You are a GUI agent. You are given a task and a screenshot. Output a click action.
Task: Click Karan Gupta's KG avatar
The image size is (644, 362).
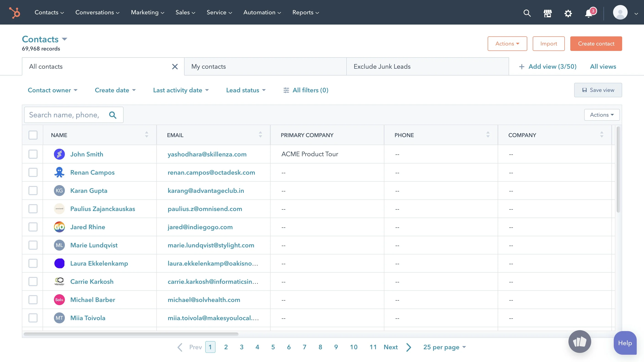coord(59,191)
